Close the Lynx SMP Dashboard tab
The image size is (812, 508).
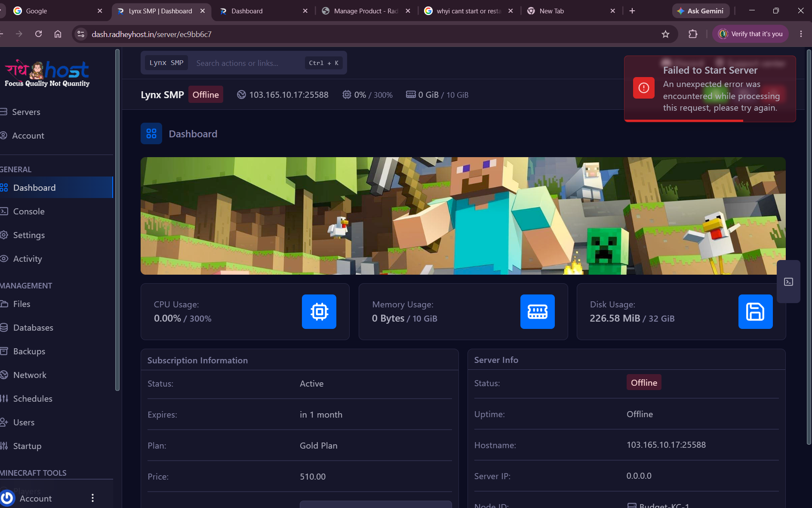(203, 11)
